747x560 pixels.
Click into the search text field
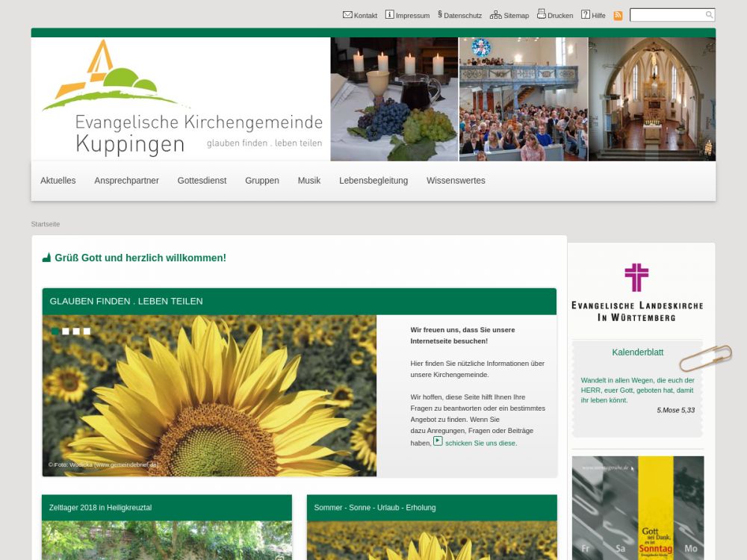[666, 15]
